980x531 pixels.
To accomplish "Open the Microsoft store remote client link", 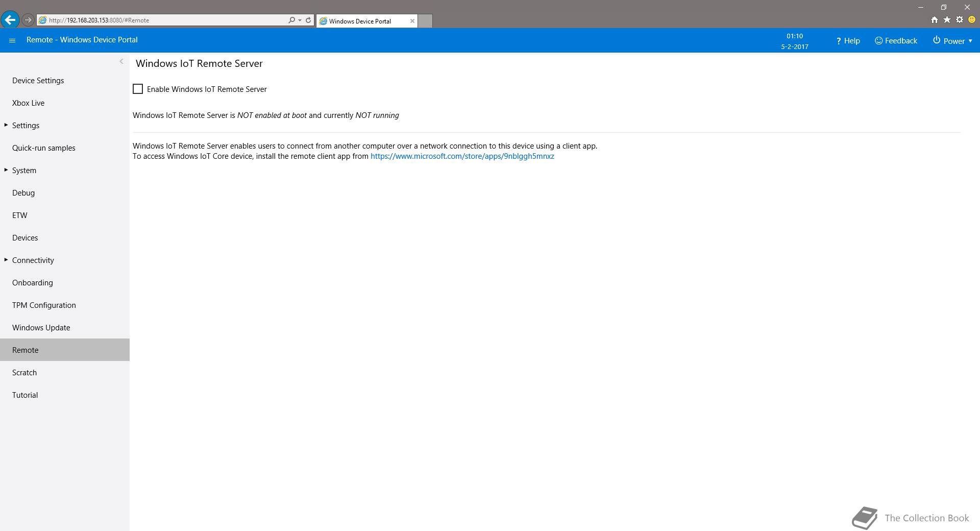I will 462,156.
